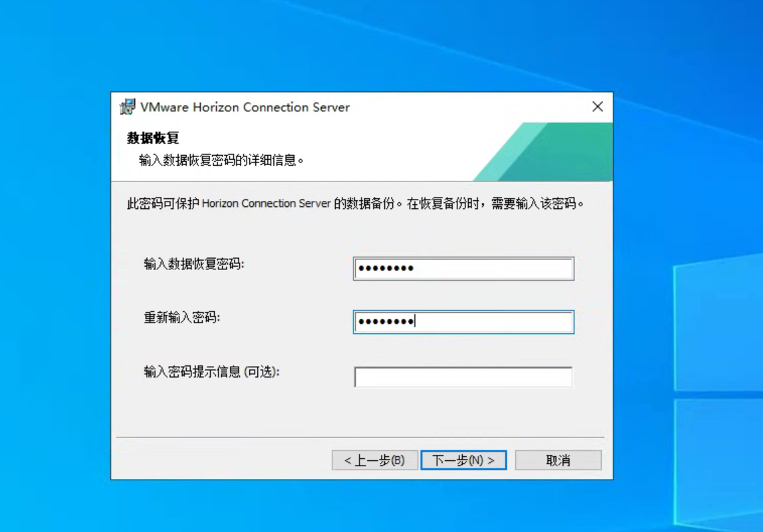Viewport: 763px width, 532px height.
Task: Click the 输入数据恢复密码: label
Action: [x=194, y=264]
